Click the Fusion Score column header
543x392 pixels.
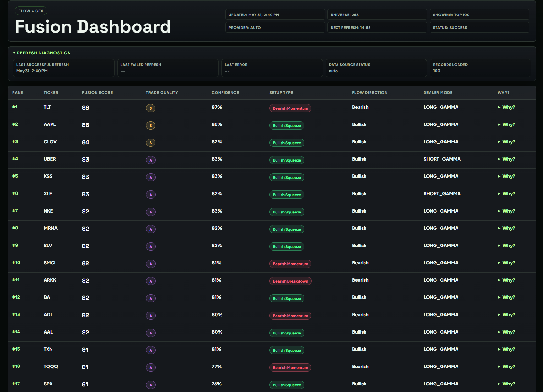click(x=97, y=93)
